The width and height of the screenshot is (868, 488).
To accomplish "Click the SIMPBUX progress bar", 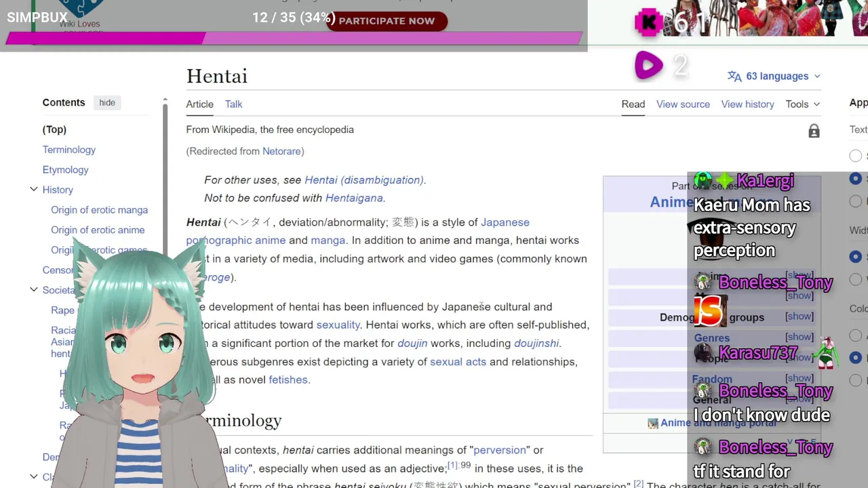I will click(x=293, y=39).
